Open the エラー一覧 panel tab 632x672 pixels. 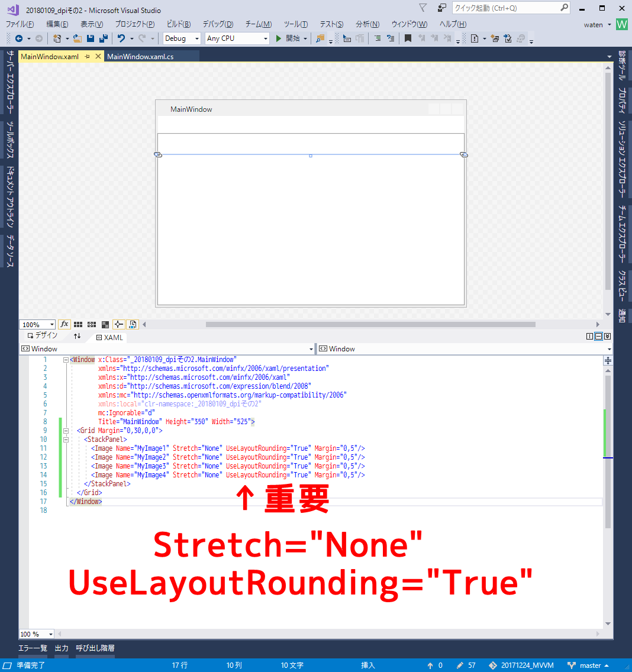(x=33, y=648)
